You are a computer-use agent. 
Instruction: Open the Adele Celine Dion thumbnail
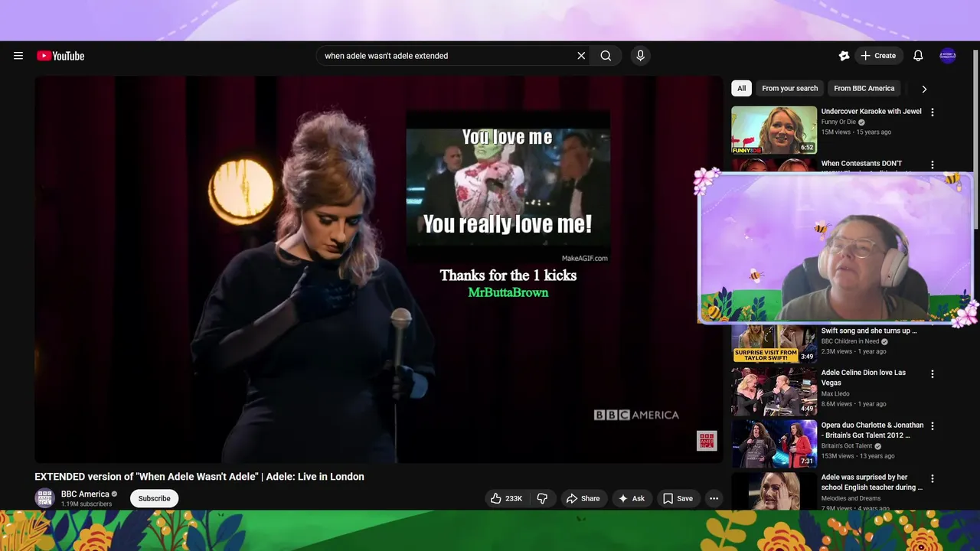774,392
